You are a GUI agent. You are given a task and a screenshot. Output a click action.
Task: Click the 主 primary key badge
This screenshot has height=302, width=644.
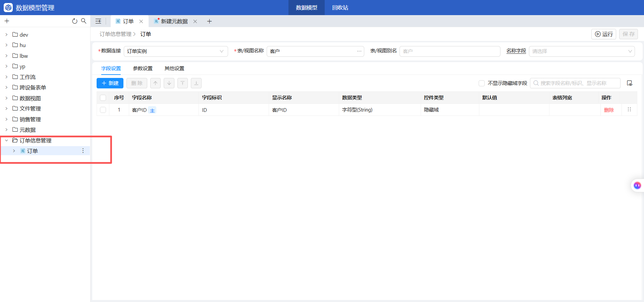coord(152,110)
